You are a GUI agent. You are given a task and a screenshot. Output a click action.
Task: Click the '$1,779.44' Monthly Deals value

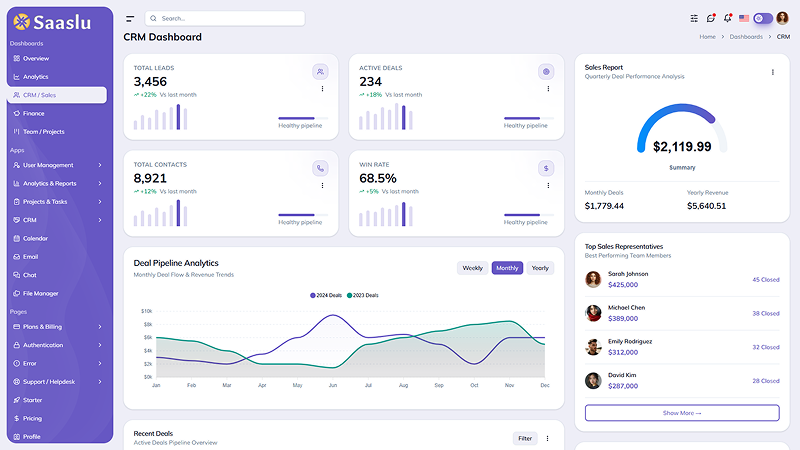pyautogui.click(x=604, y=206)
